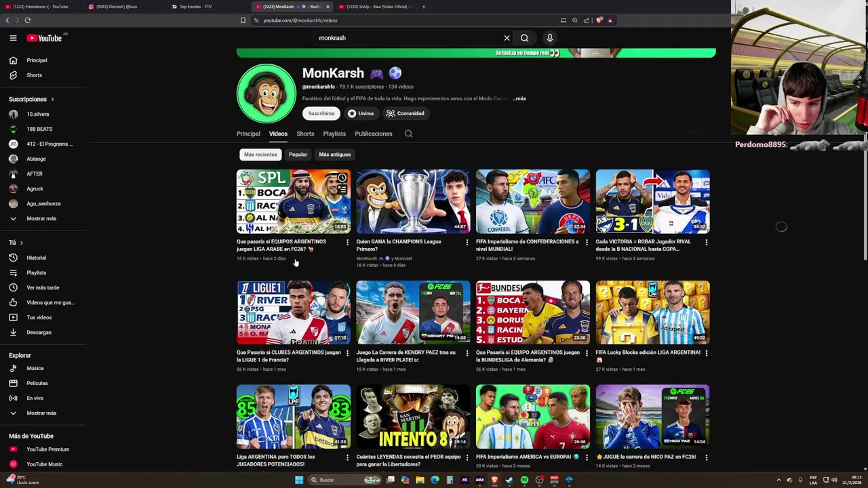The image size is (868, 488).
Task: Switch to the Principal channel tab
Action: point(248,134)
